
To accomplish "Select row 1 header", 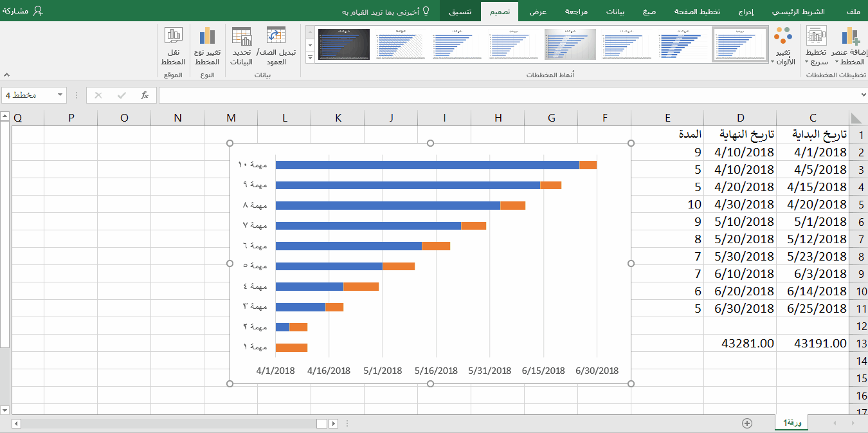I will (x=858, y=134).
